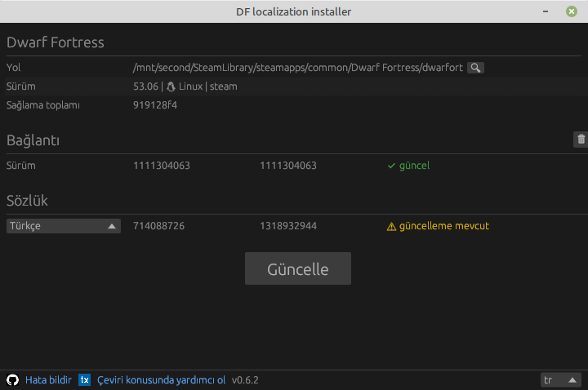Click the checksum value 919128f4
Image resolution: width=588 pixels, height=390 pixels.
155,105
